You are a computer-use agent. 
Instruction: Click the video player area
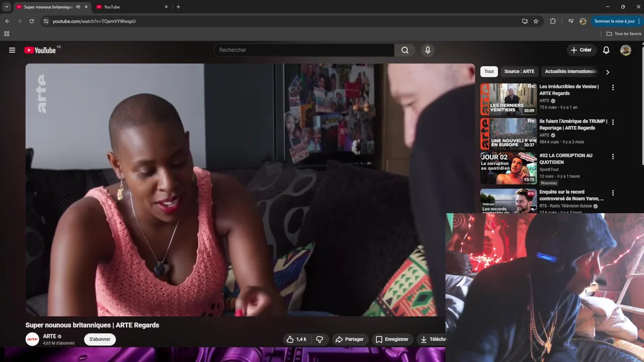250,190
